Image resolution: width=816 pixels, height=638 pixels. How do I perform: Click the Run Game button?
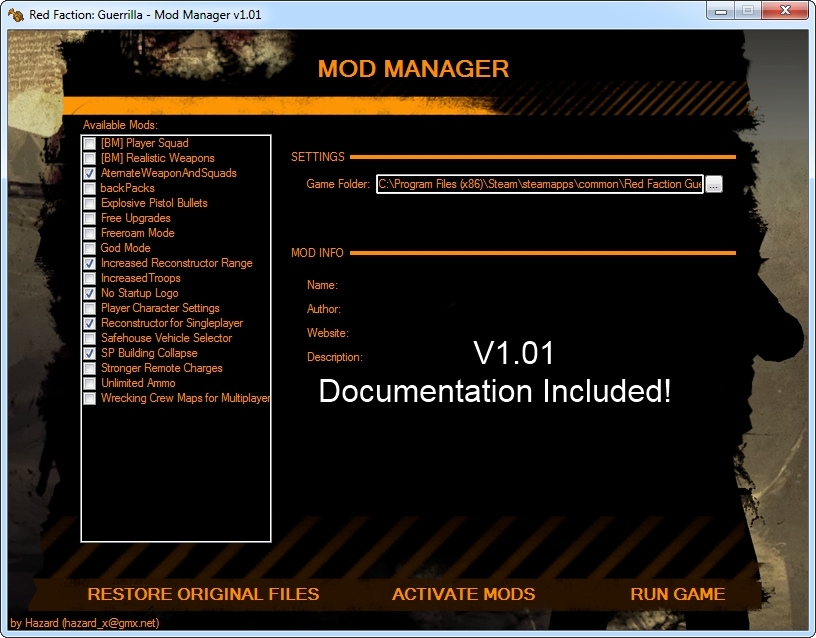[677, 594]
